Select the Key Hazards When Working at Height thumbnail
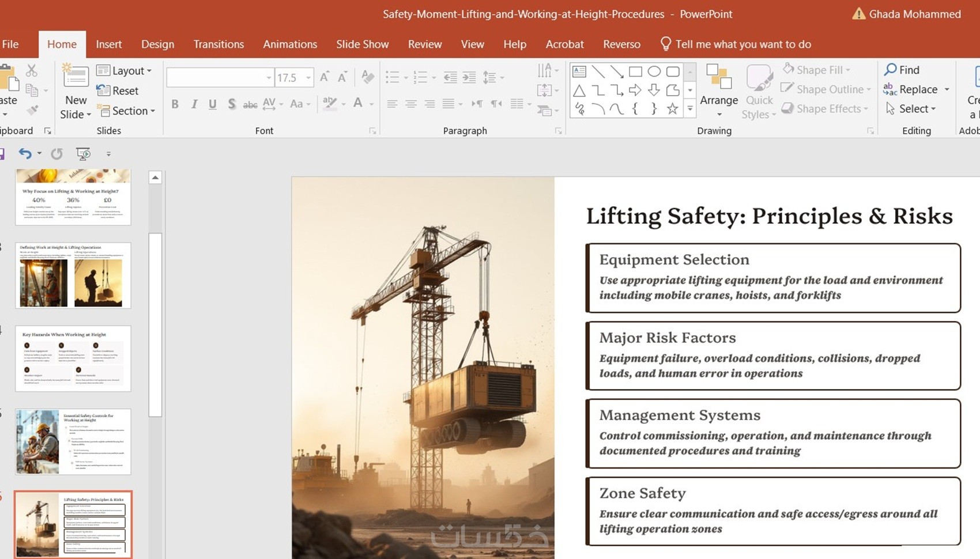This screenshot has width=980, height=559. [73, 358]
